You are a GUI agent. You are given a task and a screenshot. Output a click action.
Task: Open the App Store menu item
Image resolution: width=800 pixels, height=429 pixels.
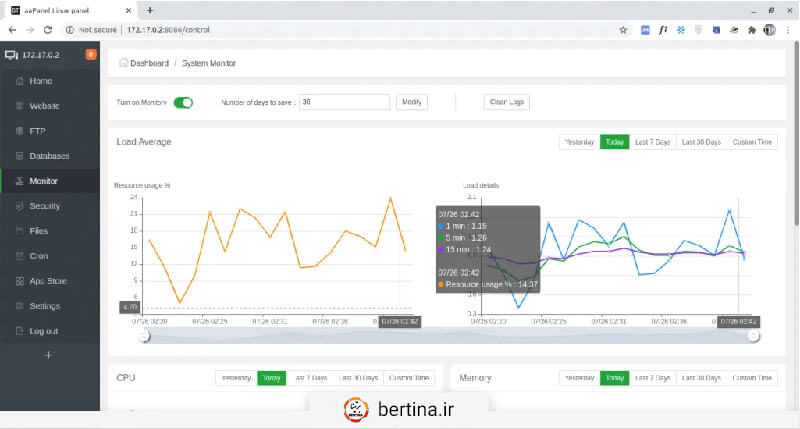tap(47, 281)
